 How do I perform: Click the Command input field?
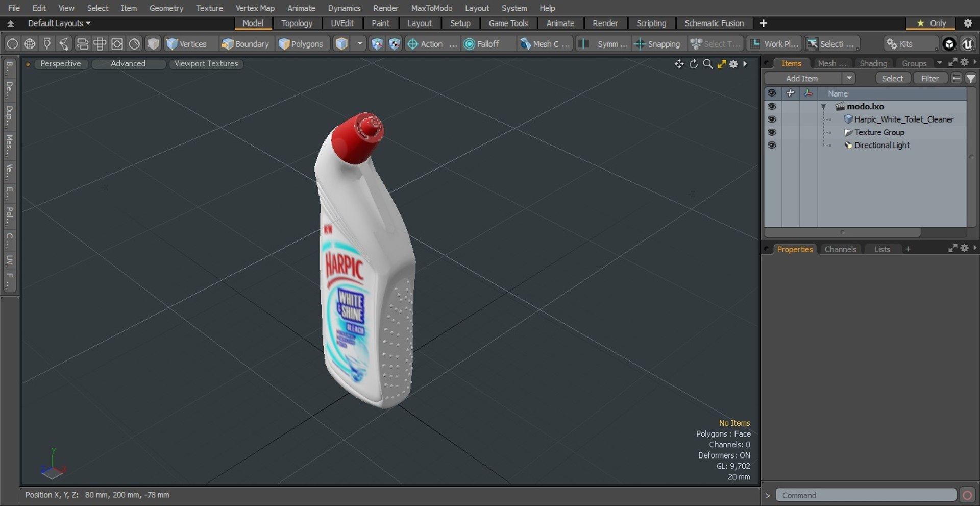(x=866, y=495)
